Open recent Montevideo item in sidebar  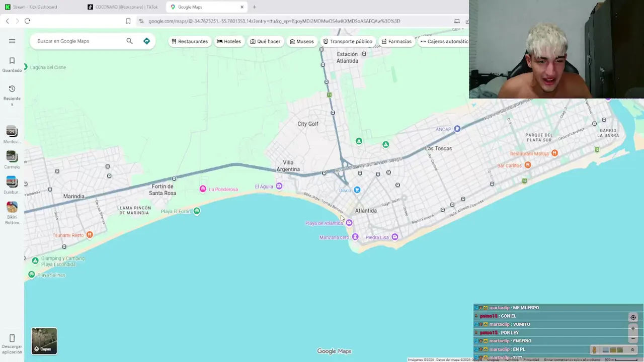tap(12, 135)
